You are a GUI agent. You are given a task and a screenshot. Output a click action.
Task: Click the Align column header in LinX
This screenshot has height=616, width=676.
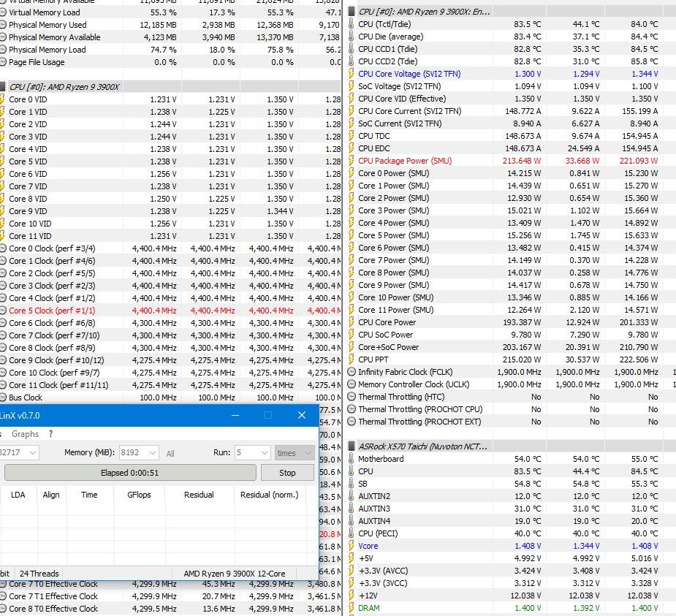point(51,495)
